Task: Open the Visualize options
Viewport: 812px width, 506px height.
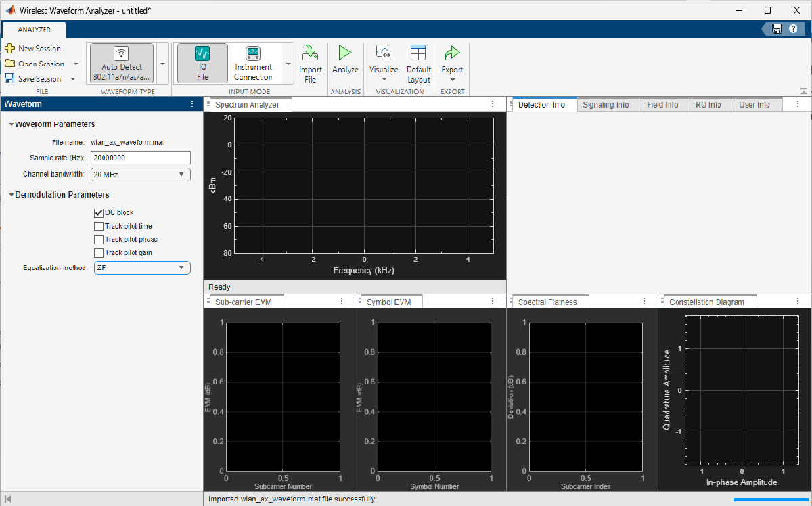Action: [384, 62]
